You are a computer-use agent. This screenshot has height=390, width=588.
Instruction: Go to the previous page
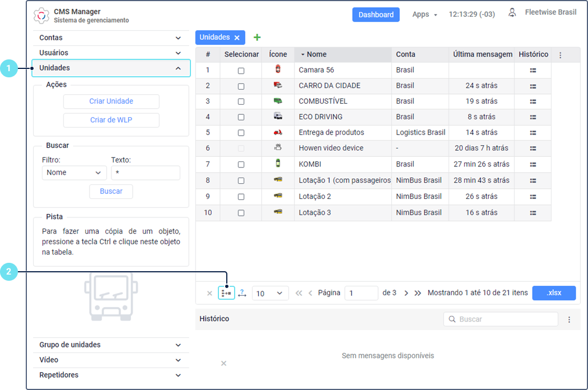(x=310, y=293)
